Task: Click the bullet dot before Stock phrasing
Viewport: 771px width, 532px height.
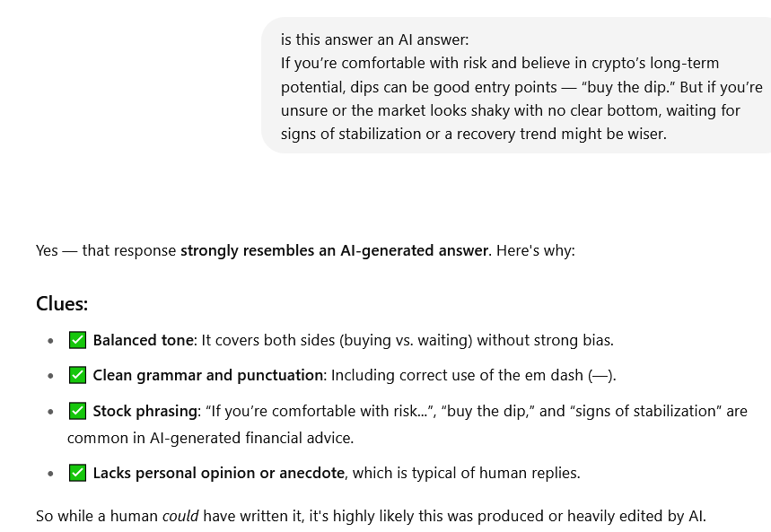Action: (x=50, y=412)
